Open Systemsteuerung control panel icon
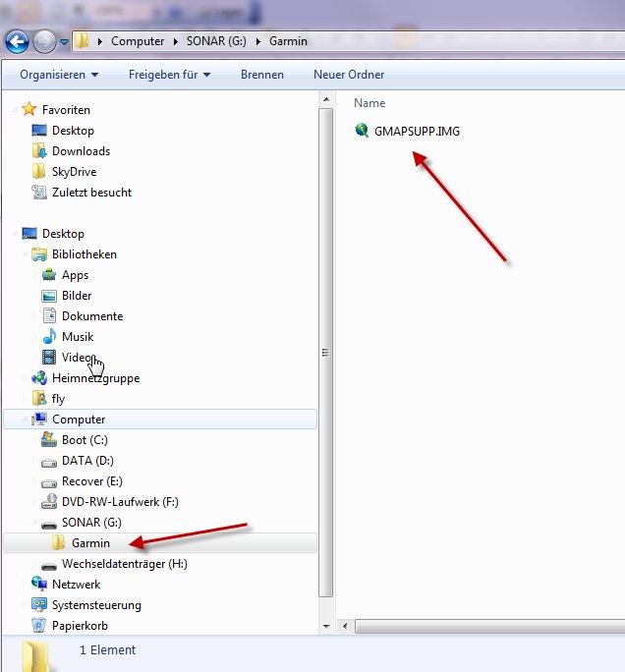 (x=39, y=605)
